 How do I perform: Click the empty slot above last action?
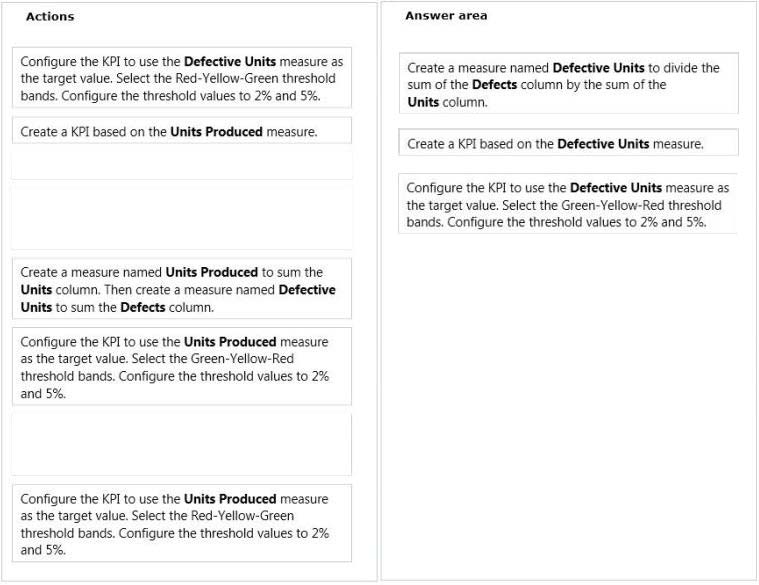[182, 444]
